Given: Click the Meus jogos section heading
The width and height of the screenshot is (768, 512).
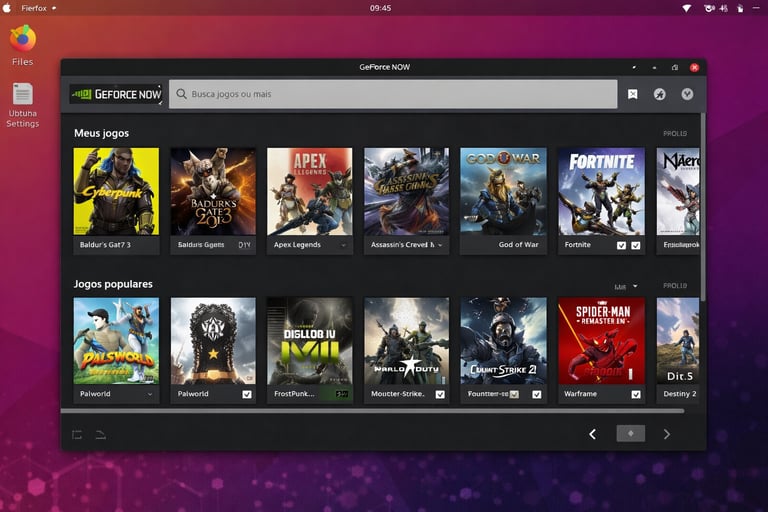Looking at the screenshot, I should pos(101,133).
